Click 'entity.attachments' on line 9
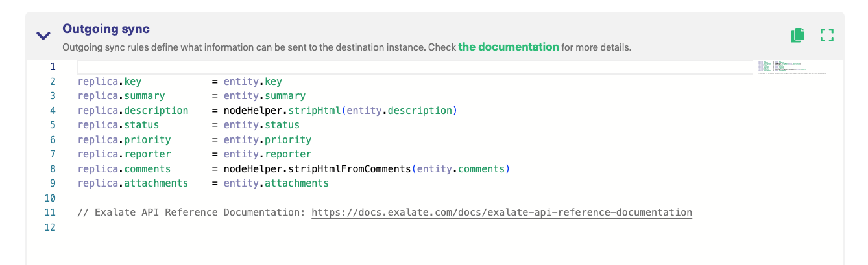The image size is (868, 265). 276,183
